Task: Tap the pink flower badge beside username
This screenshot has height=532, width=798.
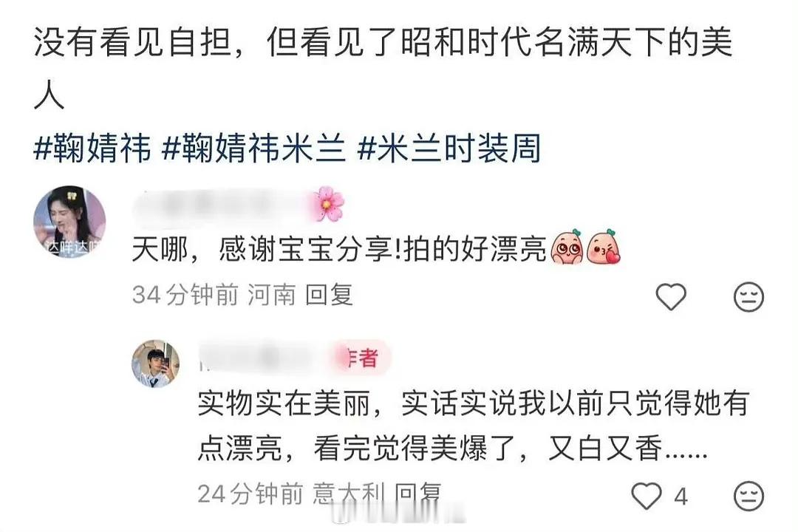Action: [x=330, y=204]
